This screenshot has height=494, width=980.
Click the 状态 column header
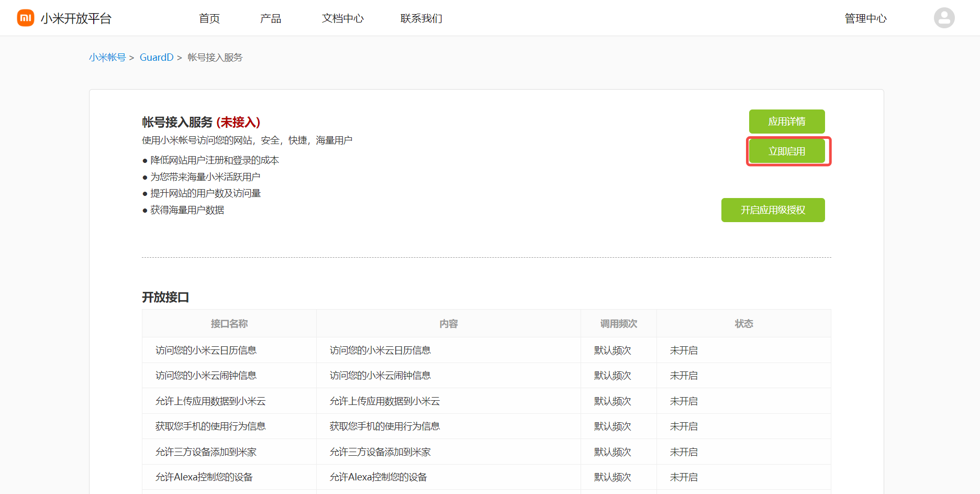click(743, 324)
